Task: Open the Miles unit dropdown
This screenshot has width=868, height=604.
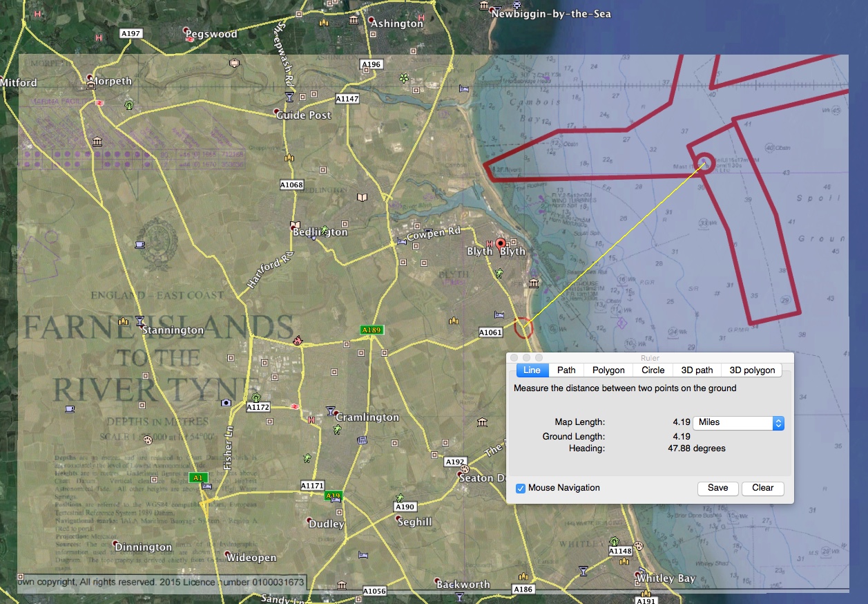Action: pyautogui.click(x=738, y=423)
